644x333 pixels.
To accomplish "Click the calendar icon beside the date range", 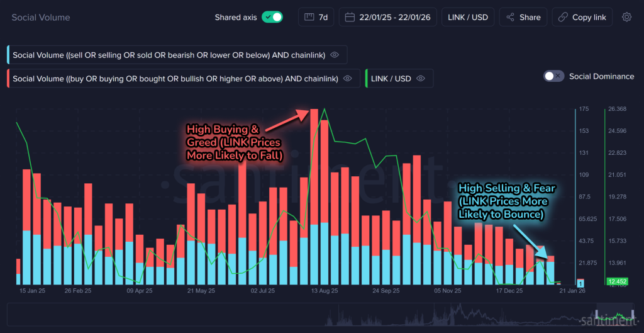I will click(x=349, y=18).
